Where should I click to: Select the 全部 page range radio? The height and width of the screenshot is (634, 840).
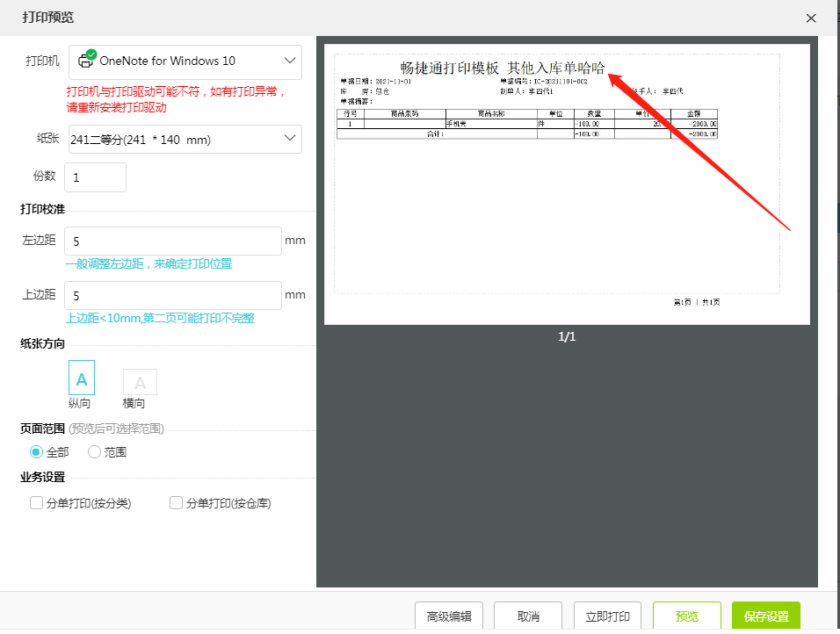36,452
